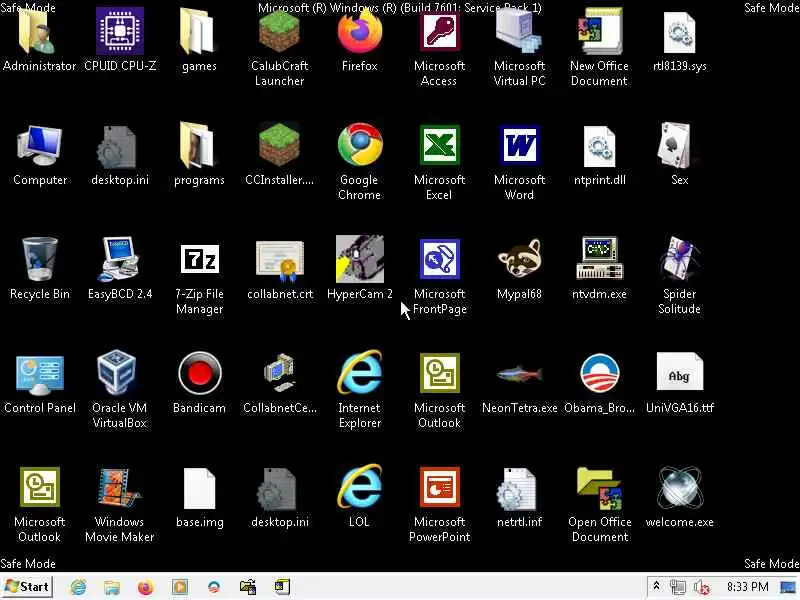Screen dimensions: 800x600
Task: Open the Start menu
Action: click(27, 587)
